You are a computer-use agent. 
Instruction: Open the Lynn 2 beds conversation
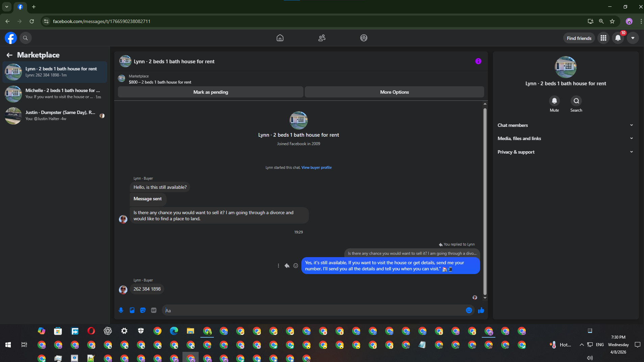(x=55, y=72)
